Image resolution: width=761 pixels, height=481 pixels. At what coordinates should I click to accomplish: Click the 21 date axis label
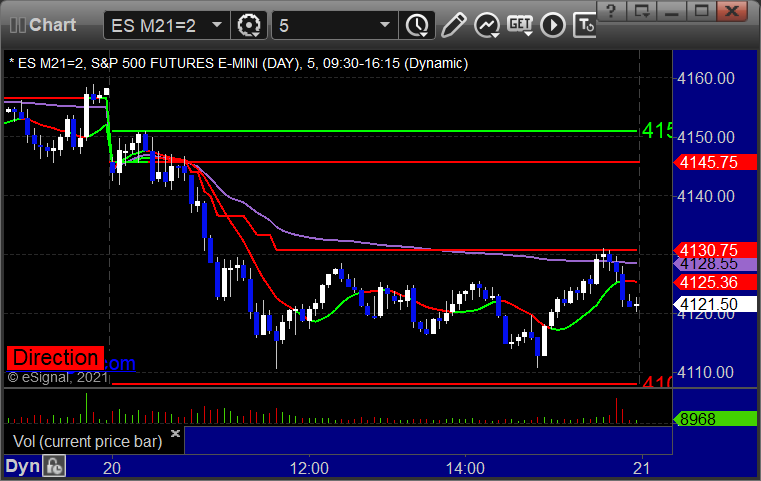point(642,468)
